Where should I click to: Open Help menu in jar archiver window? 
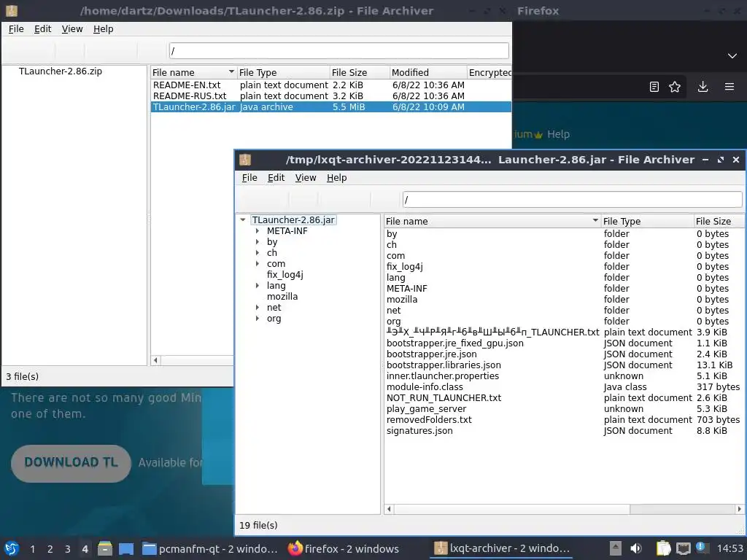click(337, 178)
